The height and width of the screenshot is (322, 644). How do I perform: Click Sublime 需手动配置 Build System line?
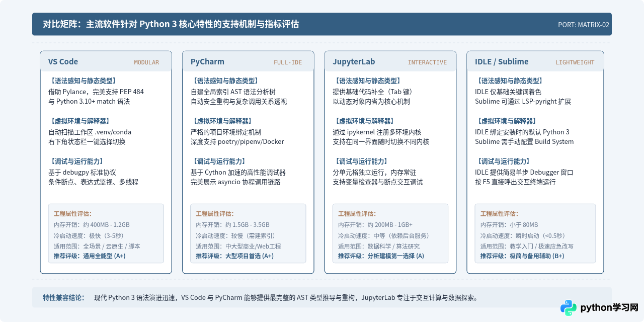tap(524, 141)
